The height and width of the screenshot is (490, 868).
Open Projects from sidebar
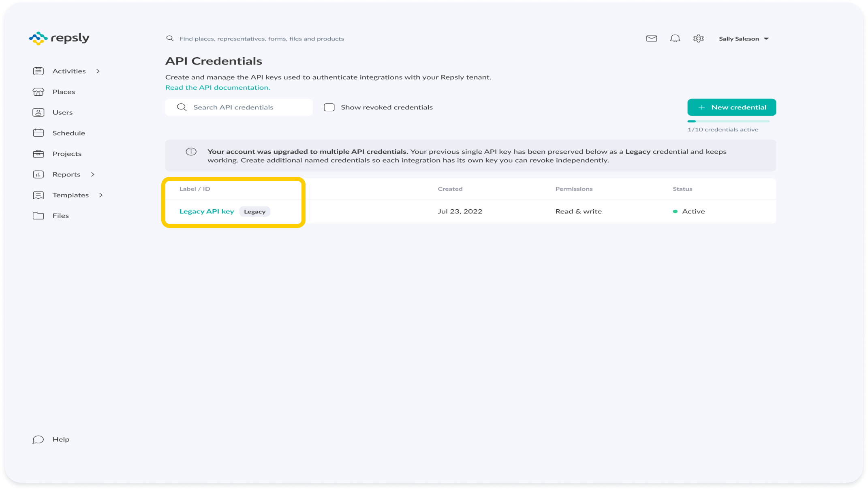pyautogui.click(x=67, y=154)
